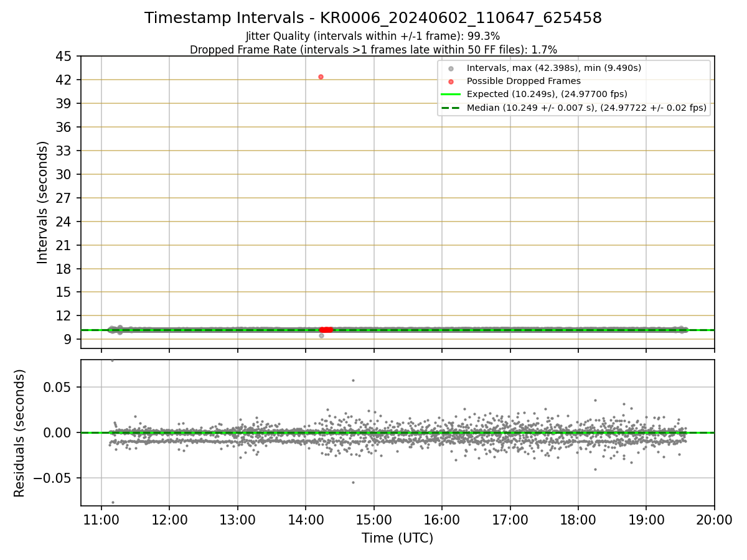Click the residual outlier near −0.055 after 14:40
This screenshot has height=560, width=747.
[x=353, y=482]
